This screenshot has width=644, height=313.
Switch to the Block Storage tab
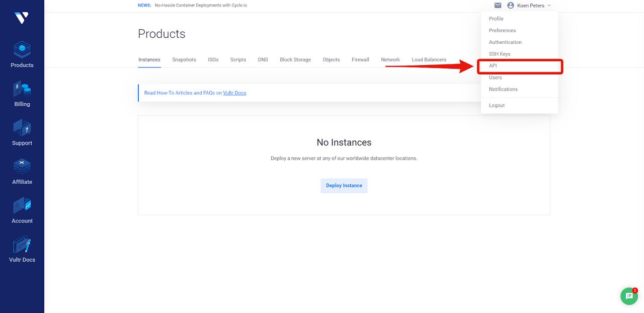(295, 60)
